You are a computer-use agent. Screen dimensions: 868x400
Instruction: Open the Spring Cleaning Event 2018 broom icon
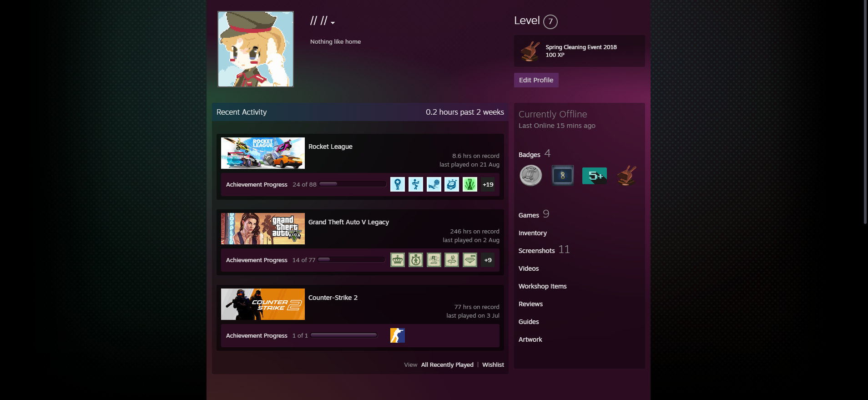pos(530,51)
